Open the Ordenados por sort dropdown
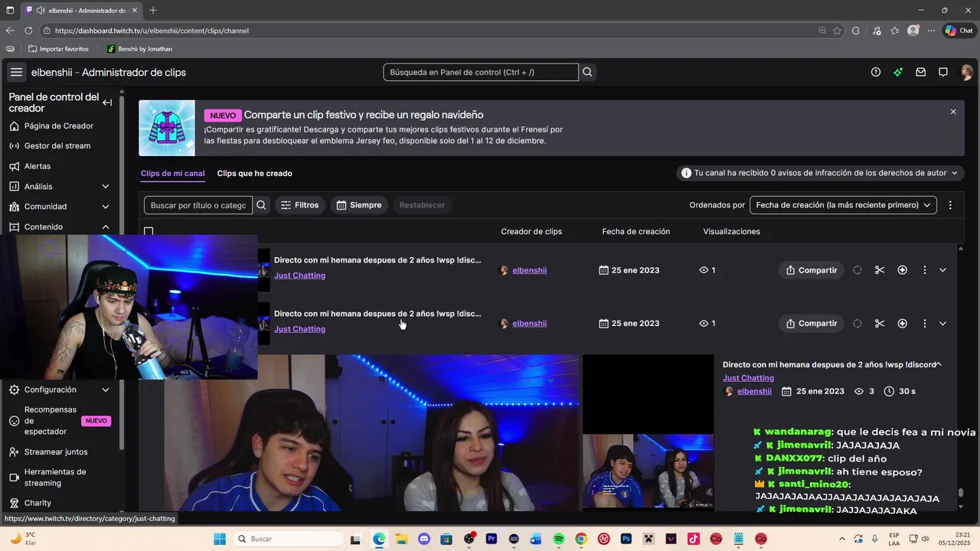 843,205
